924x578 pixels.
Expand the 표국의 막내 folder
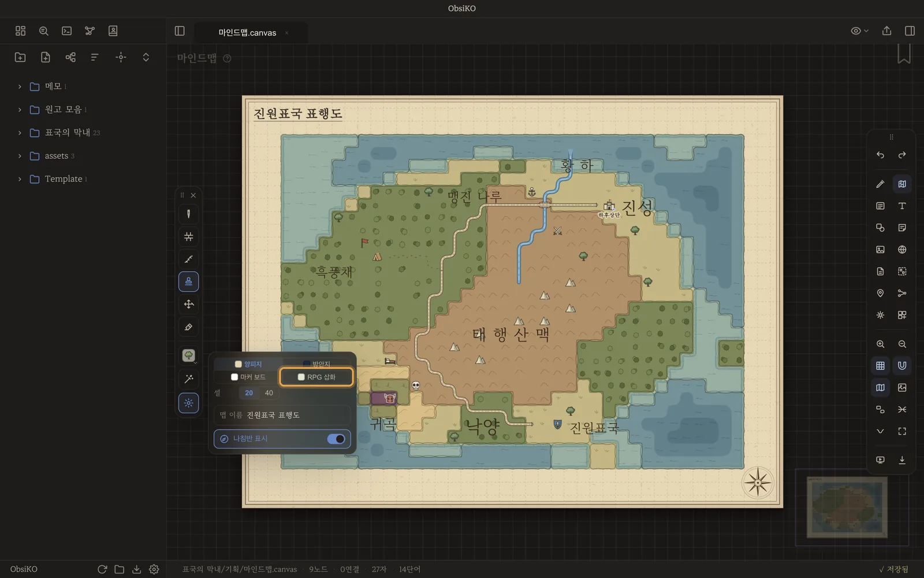[20, 133]
